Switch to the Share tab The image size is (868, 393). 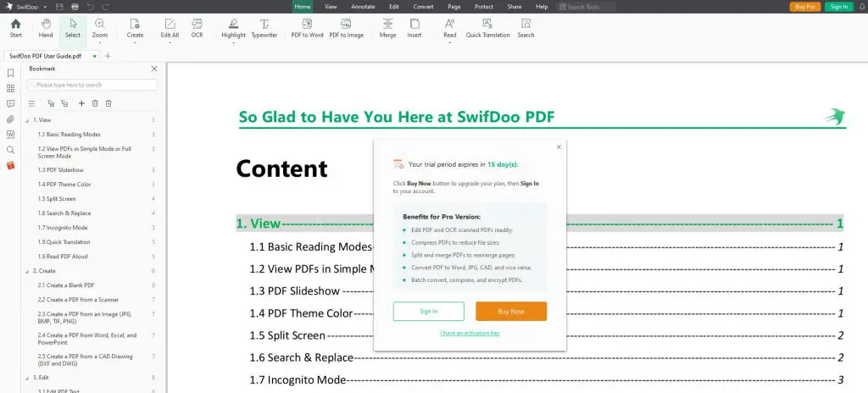pos(515,7)
